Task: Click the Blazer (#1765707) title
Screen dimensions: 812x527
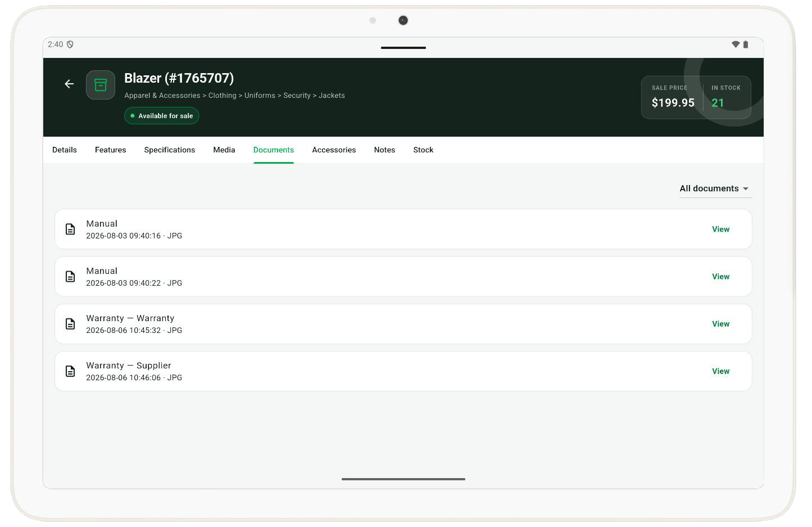Action: click(179, 78)
